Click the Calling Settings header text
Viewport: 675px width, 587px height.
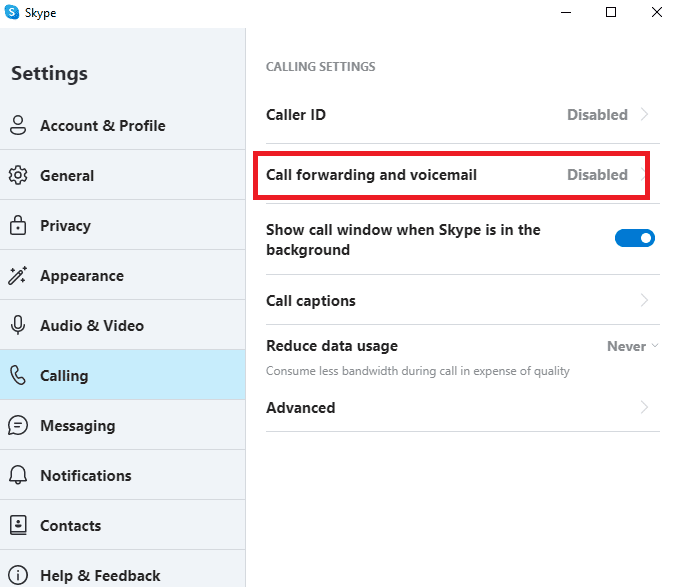pos(321,67)
